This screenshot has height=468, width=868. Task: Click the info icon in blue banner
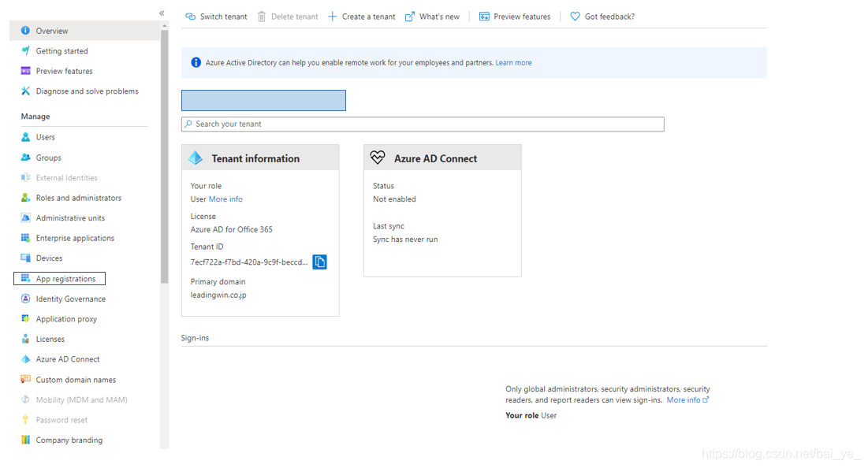pyautogui.click(x=196, y=62)
